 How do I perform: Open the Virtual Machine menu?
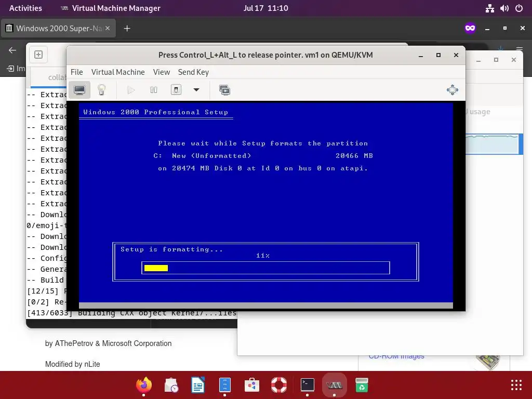tap(118, 72)
